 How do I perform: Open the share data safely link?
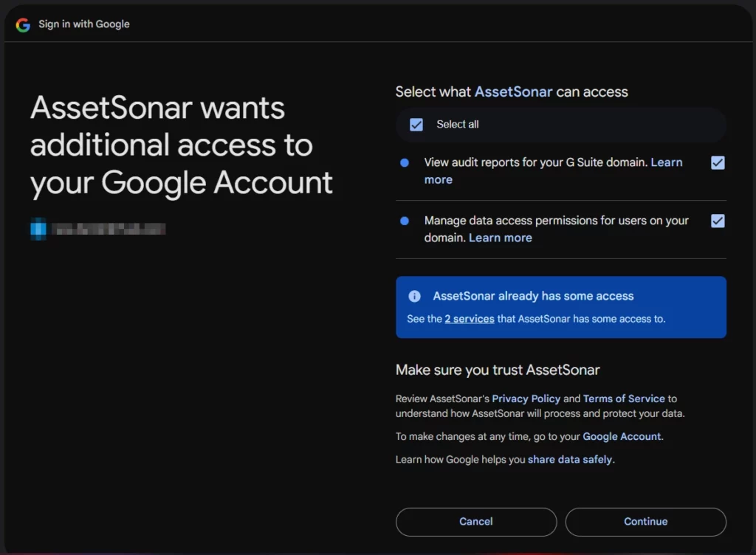click(x=570, y=459)
